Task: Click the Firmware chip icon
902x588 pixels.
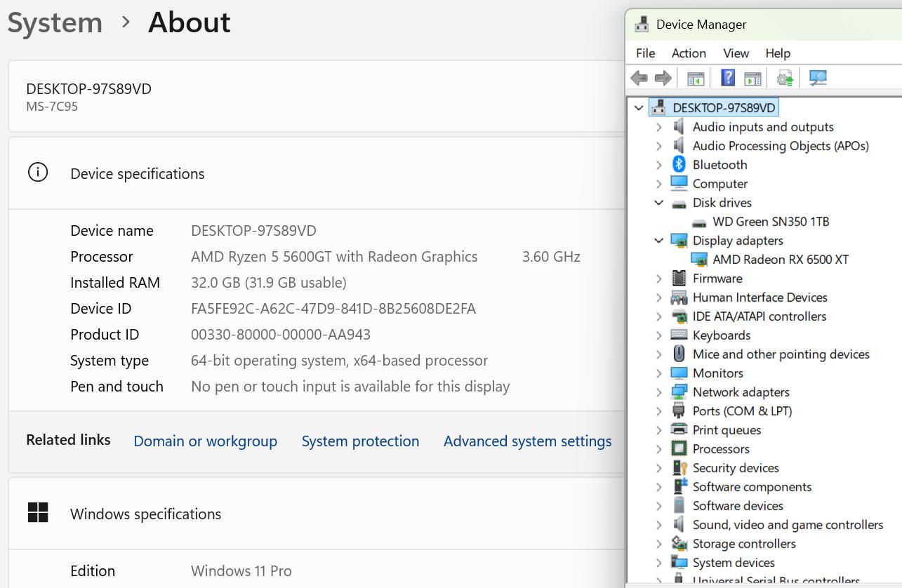Action: 679,278
